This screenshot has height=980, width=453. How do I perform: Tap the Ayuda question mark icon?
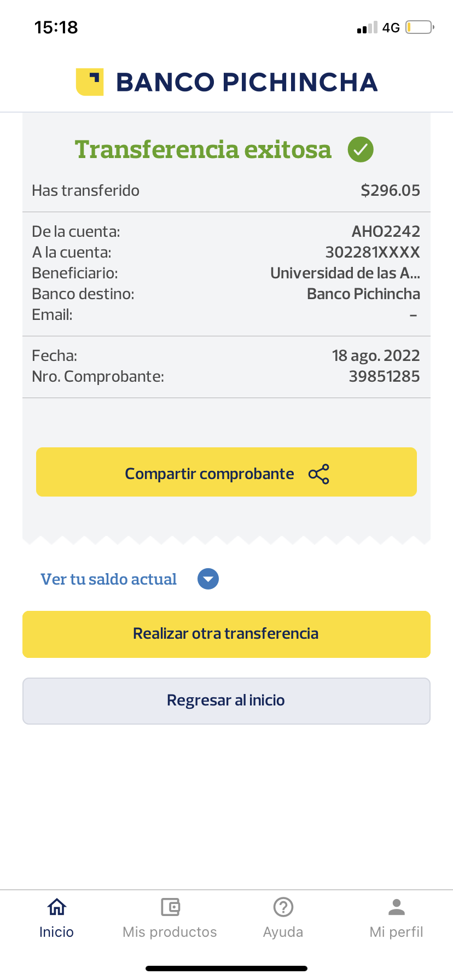[283, 907]
